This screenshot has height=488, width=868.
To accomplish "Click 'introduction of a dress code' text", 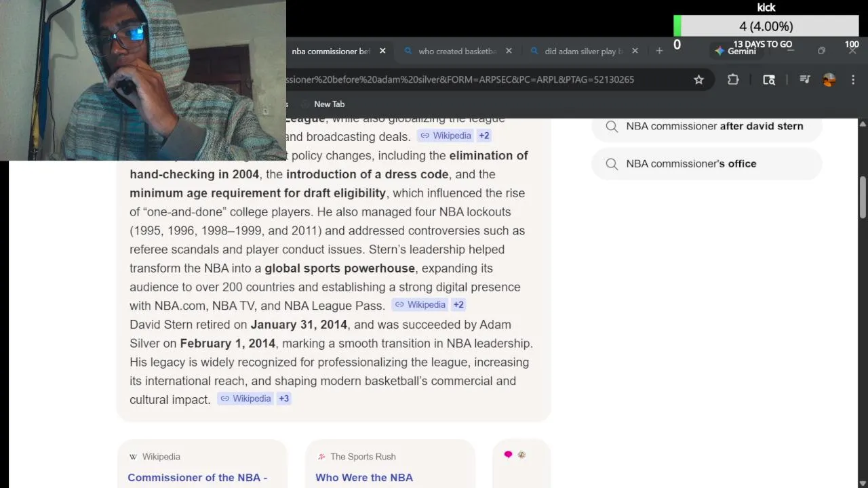I will tap(367, 174).
